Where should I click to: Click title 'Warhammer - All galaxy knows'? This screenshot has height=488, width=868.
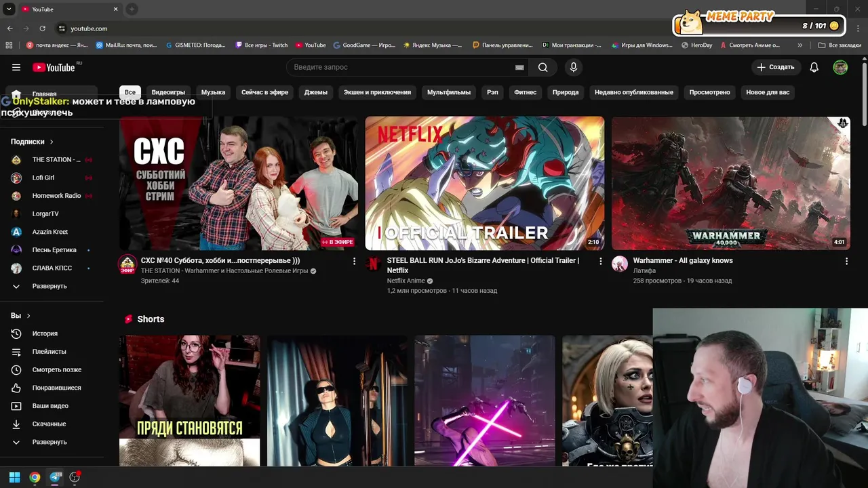[683, 260]
